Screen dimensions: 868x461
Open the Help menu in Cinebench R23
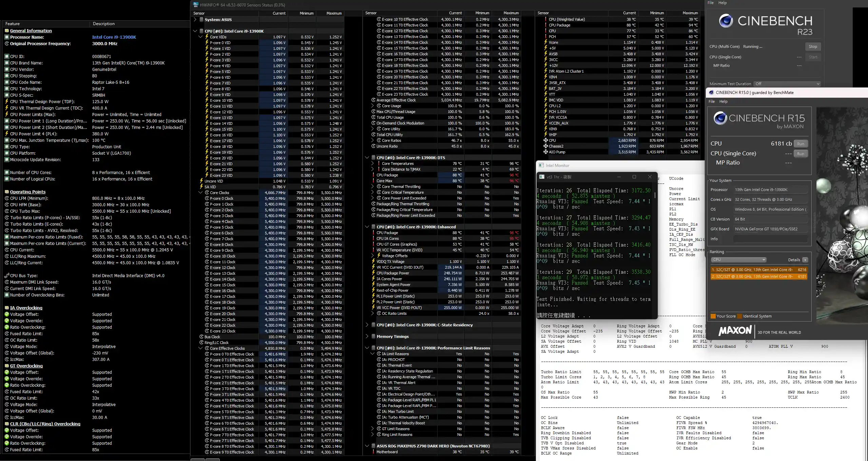coord(722,3)
